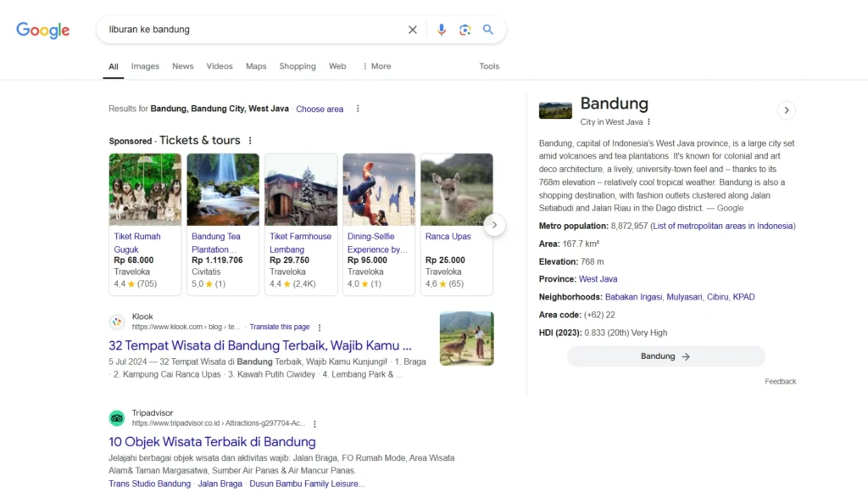
Task: Click the Choose area link
Action: tap(320, 109)
